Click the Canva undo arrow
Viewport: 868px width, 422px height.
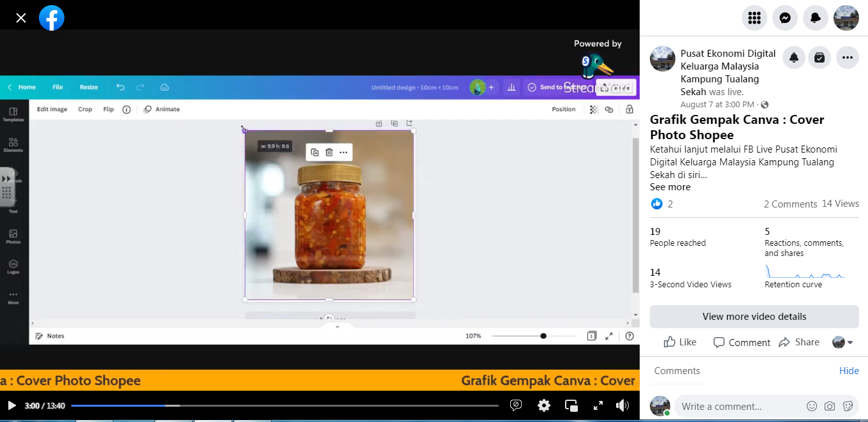point(121,87)
